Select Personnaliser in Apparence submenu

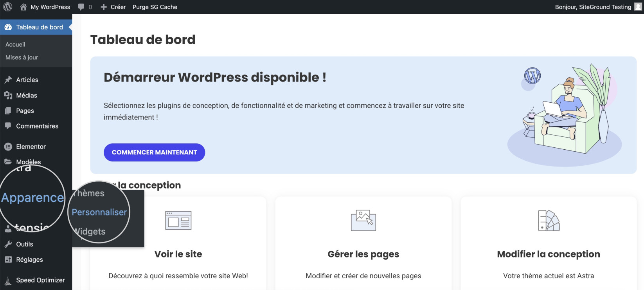pyautogui.click(x=99, y=212)
